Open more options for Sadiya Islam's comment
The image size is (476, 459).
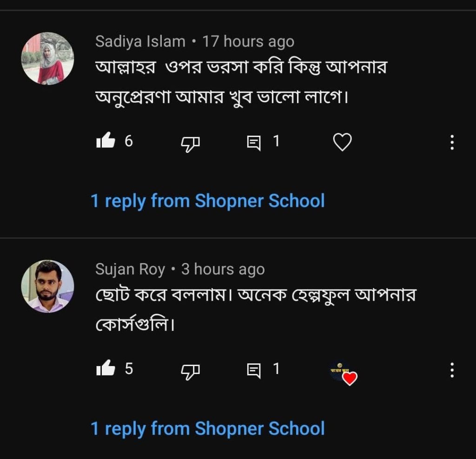tap(452, 142)
